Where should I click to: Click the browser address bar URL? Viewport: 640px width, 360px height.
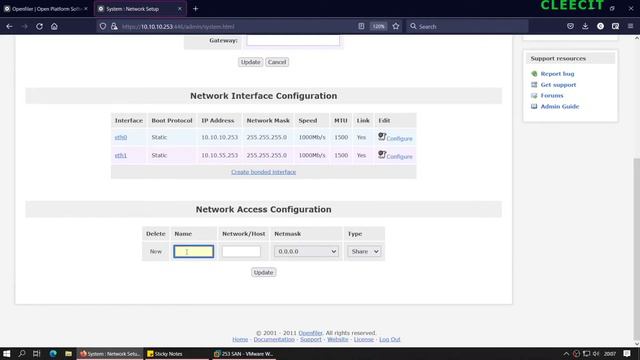click(x=178, y=27)
